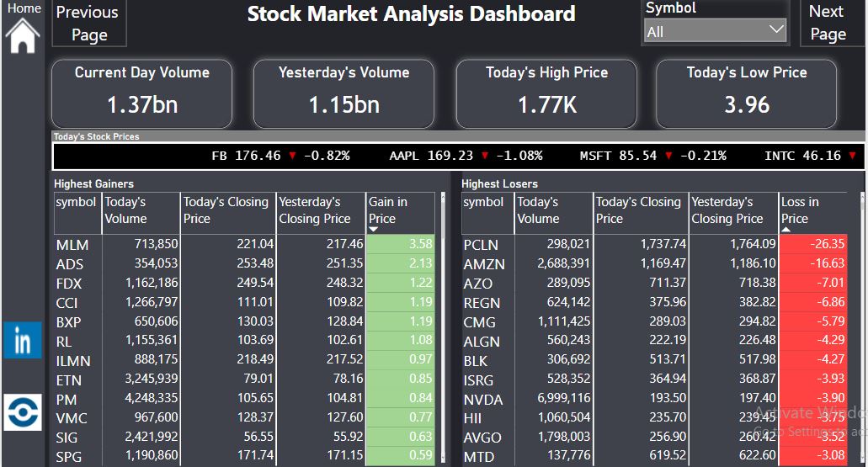Viewport: 868px width, 467px height.
Task: Select the ETN symbol row
Action: click(x=244, y=379)
